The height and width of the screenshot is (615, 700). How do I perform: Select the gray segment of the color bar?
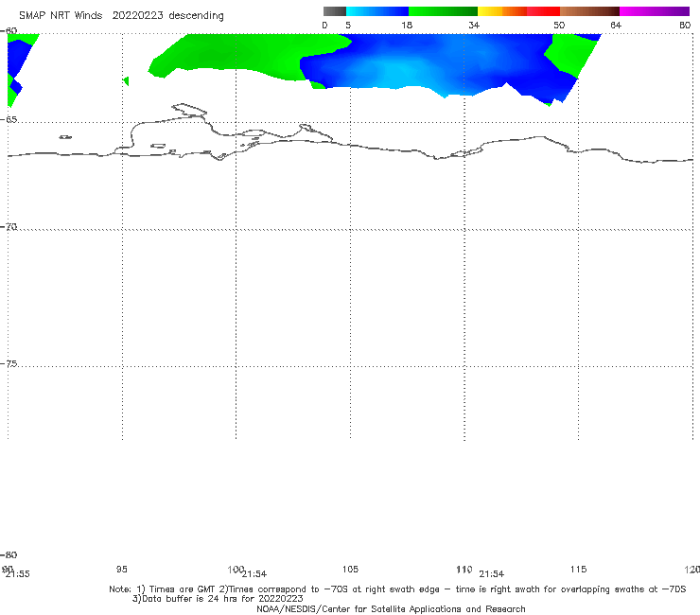point(334,11)
